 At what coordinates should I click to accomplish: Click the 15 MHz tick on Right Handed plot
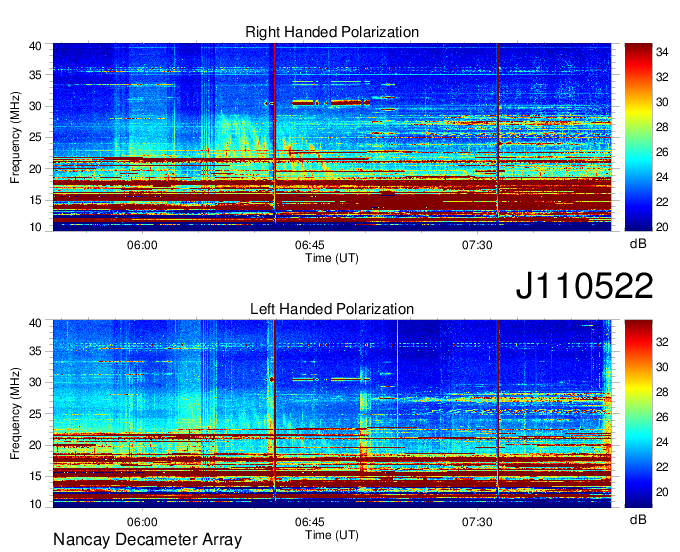pyautogui.click(x=35, y=200)
